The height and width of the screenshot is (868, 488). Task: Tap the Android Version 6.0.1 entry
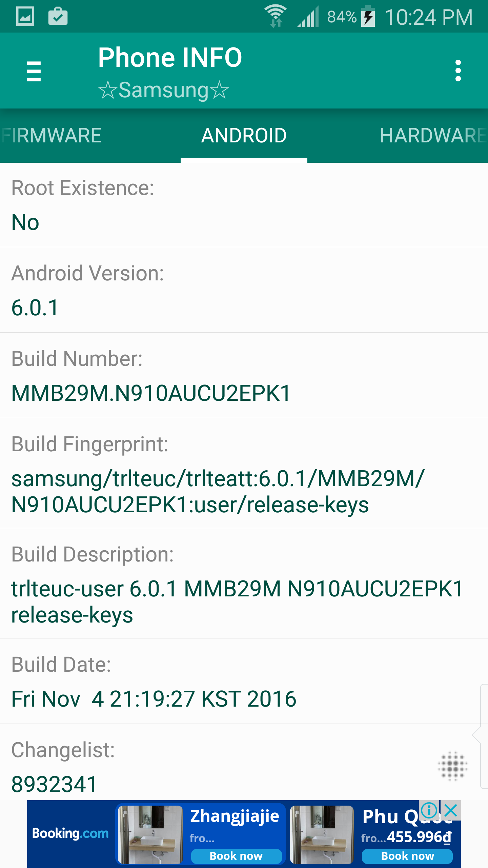coord(35,308)
